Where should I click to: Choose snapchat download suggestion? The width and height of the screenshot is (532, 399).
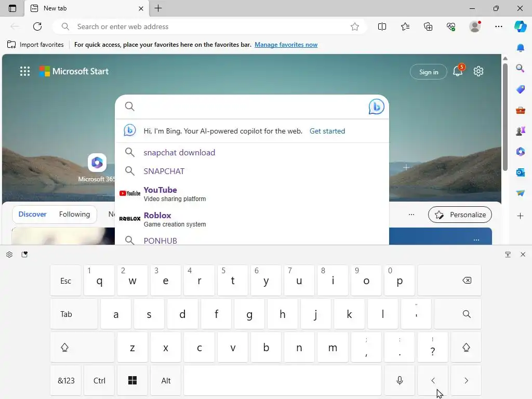pos(252,152)
